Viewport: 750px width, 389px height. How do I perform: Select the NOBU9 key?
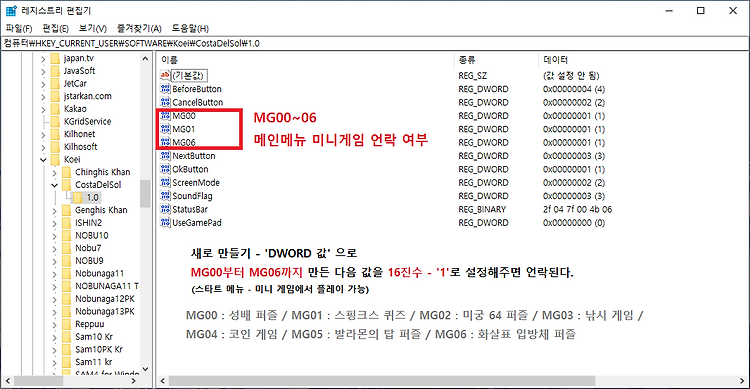[89, 261]
